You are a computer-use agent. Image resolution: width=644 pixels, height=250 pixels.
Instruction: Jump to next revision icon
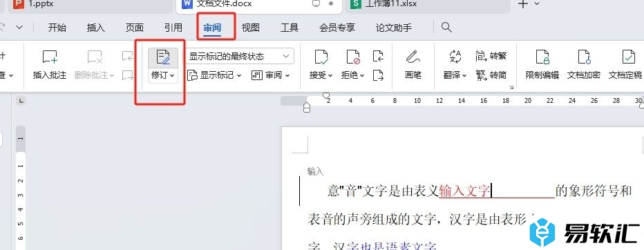point(378,75)
